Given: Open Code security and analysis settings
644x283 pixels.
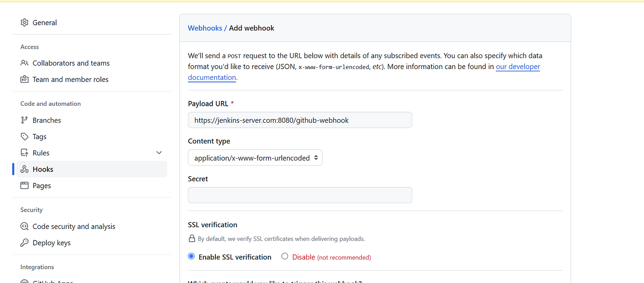Looking at the screenshot, I should [74, 226].
